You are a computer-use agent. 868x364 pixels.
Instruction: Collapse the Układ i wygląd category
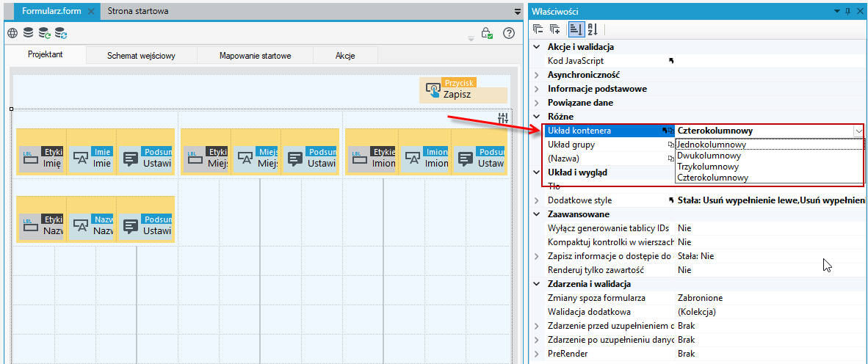tap(536, 172)
